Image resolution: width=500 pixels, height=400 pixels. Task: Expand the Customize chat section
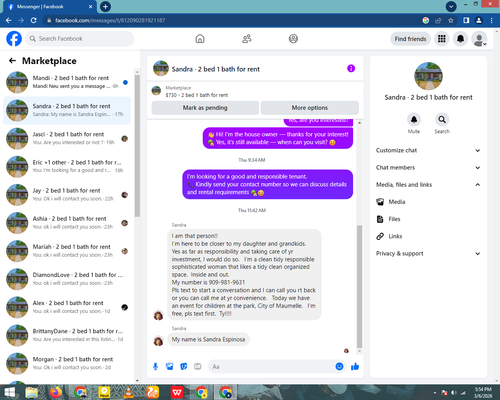point(428,150)
